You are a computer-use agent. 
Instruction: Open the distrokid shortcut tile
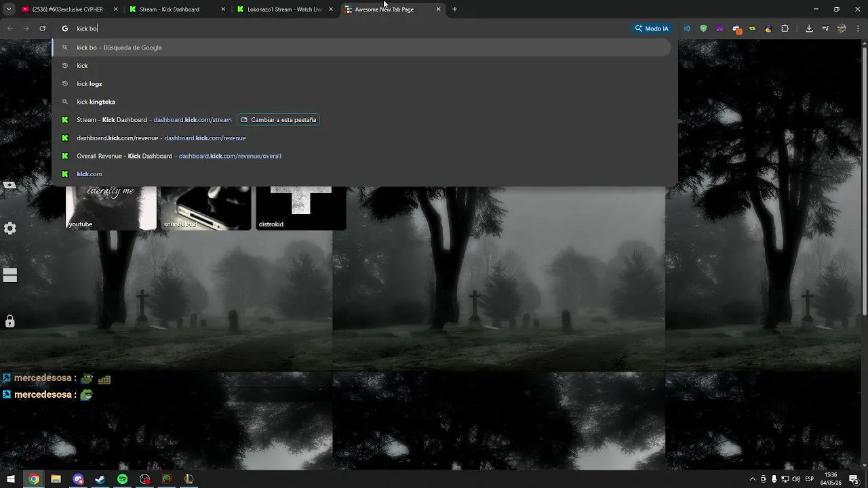coord(300,208)
